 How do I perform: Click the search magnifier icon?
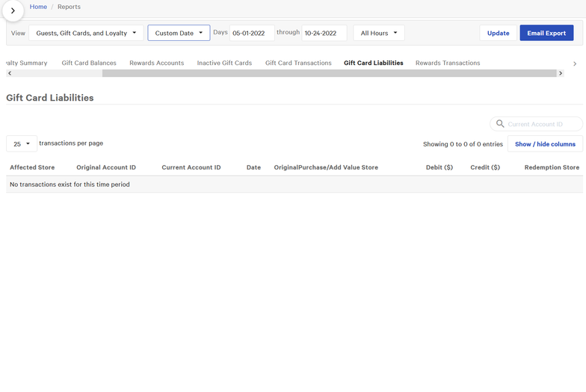point(499,124)
